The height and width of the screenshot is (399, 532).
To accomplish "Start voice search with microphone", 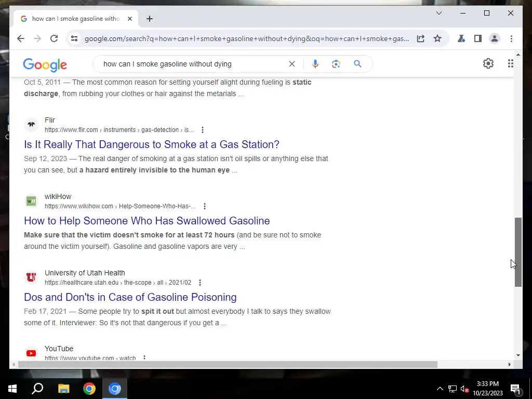I will [x=315, y=64].
